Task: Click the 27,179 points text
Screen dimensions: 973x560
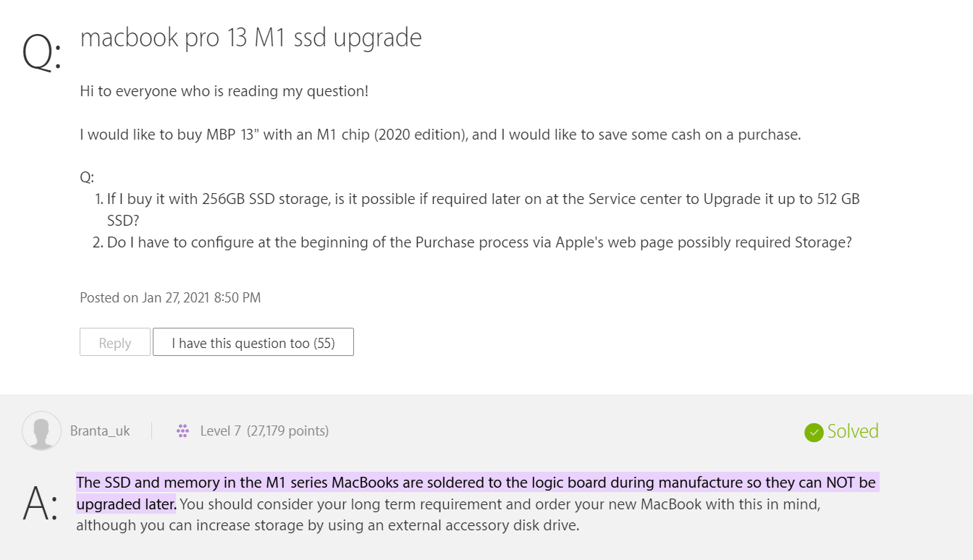Action: click(287, 431)
